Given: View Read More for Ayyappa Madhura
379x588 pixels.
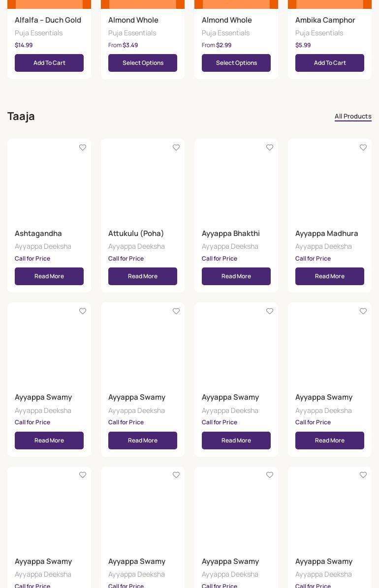Looking at the screenshot, I should [330, 276].
